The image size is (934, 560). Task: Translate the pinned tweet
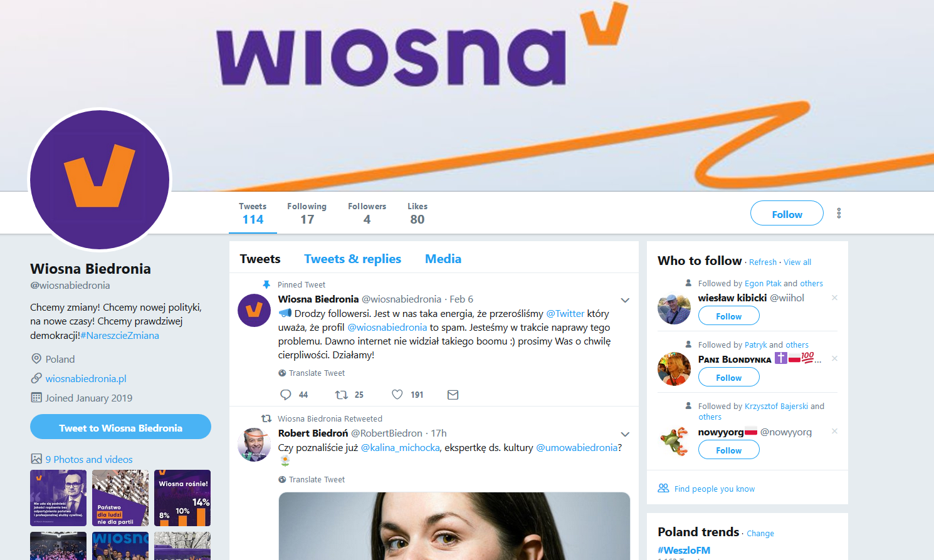[317, 373]
